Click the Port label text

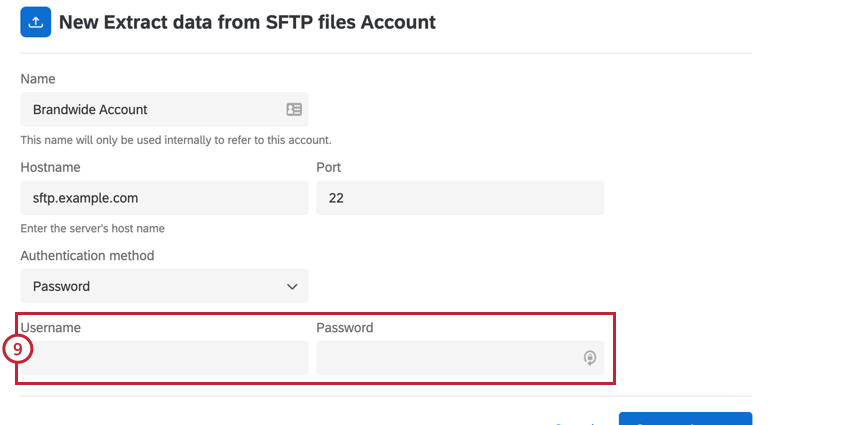click(329, 167)
